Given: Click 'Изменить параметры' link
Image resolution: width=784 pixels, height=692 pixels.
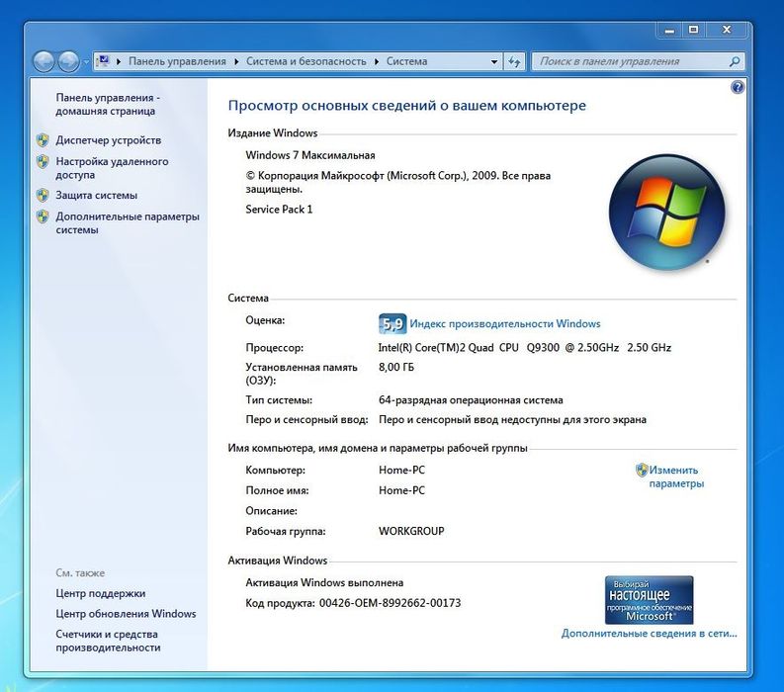Looking at the screenshot, I should (x=676, y=476).
